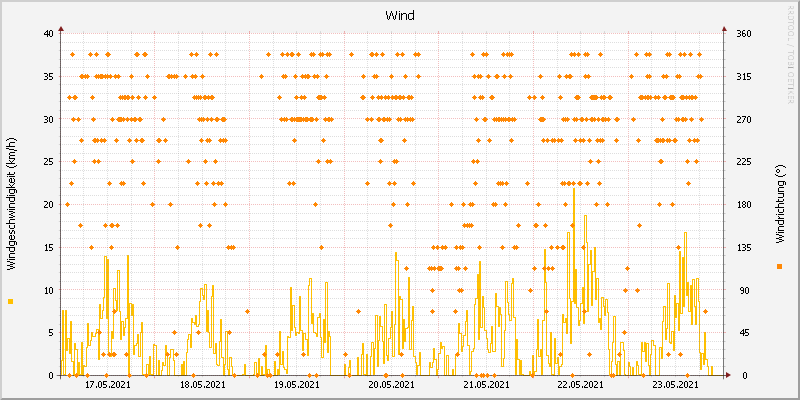800x400 pixels.
Task: Click the left axis value 25
Action: (x=48, y=162)
